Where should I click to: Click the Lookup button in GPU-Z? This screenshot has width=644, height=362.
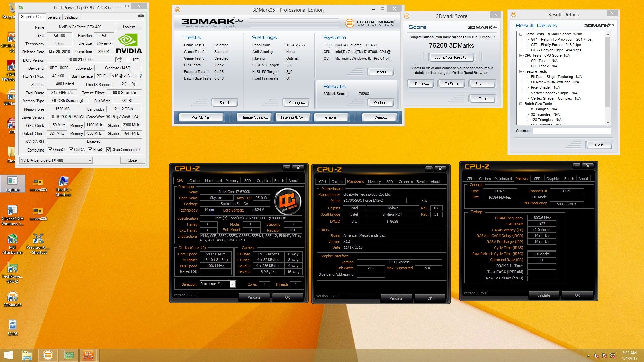pyautogui.click(x=129, y=27)
